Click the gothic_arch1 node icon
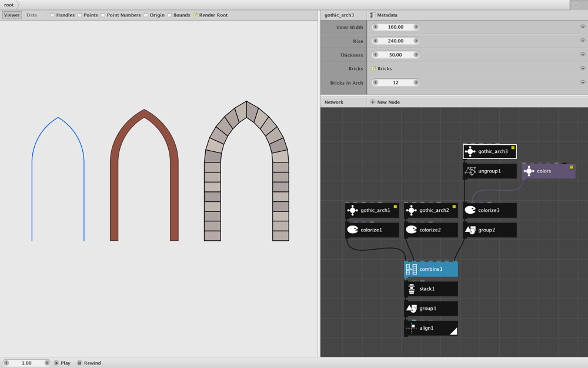 click(352, 210)
